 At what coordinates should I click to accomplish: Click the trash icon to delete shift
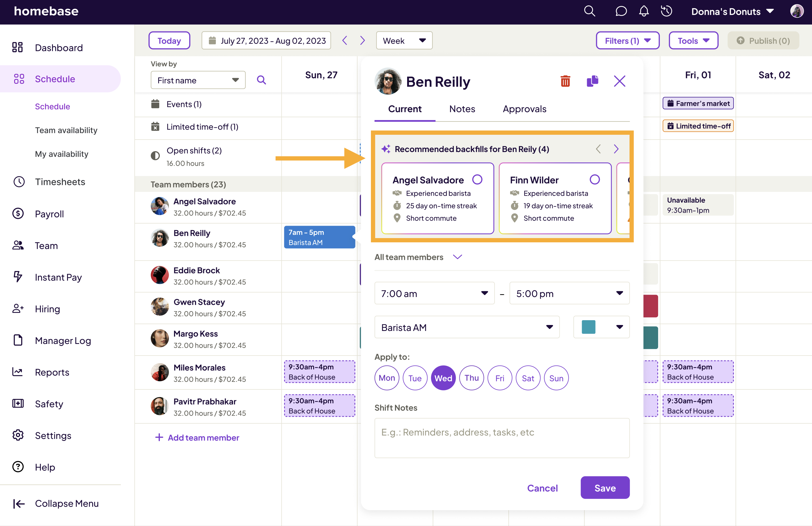pyautogui.click(x=565, y=81)
